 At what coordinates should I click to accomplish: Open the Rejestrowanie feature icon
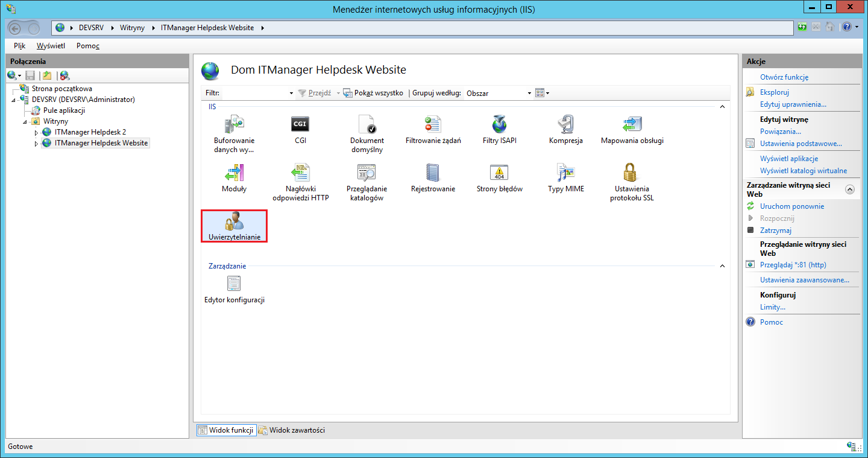click(x=433, y=178)
